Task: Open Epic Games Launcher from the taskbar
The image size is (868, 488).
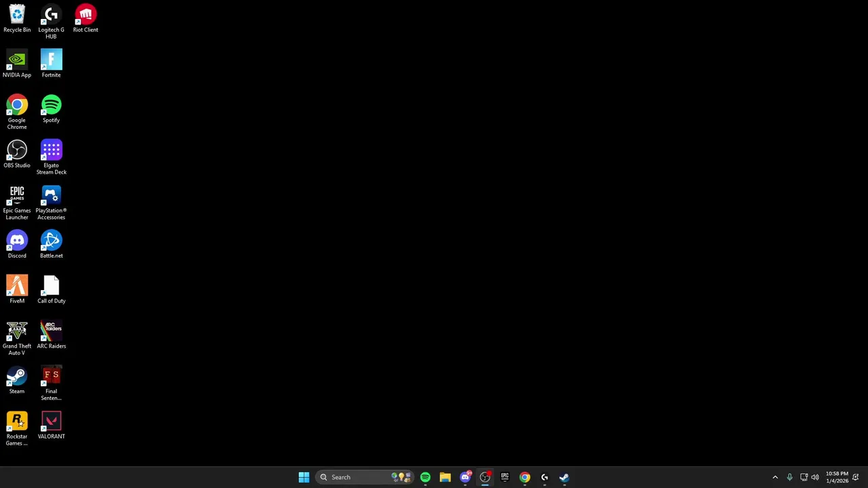Action: tap(505, 477)
